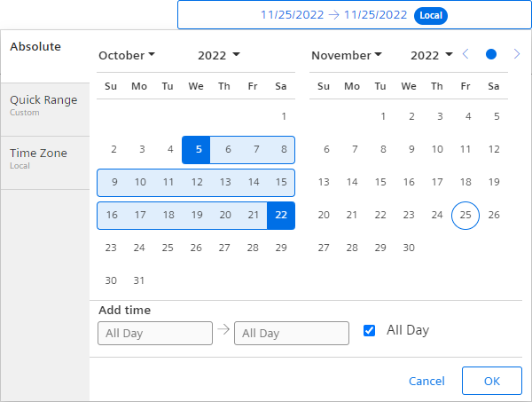Open the November month dropdown
Image resolution: width=532 pixels, height=402 pixels.
(x=347, y=55)
